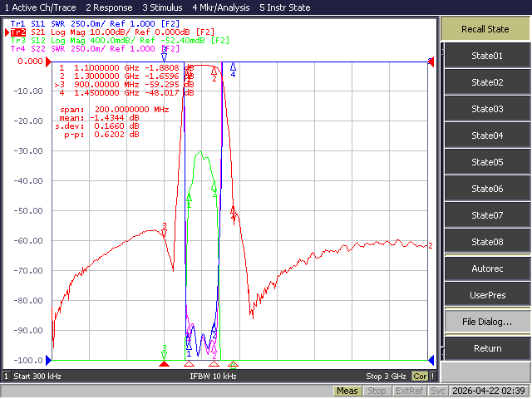Recall State05

[487, 162]
